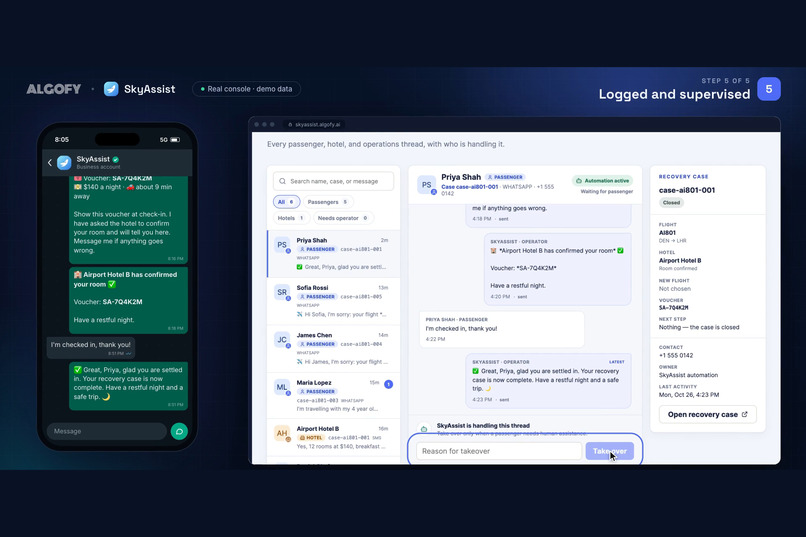Click the AI801 flight value

pyautogui.click(x=667, y=233)
